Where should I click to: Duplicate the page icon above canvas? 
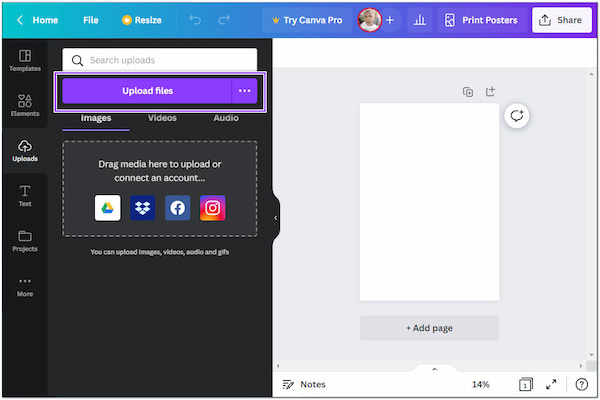click(468, 92)
